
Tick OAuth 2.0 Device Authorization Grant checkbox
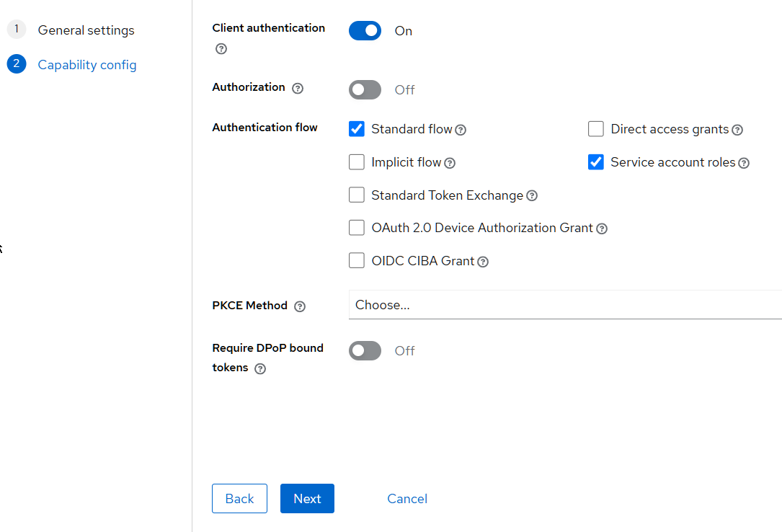click(x=357, y=228)
